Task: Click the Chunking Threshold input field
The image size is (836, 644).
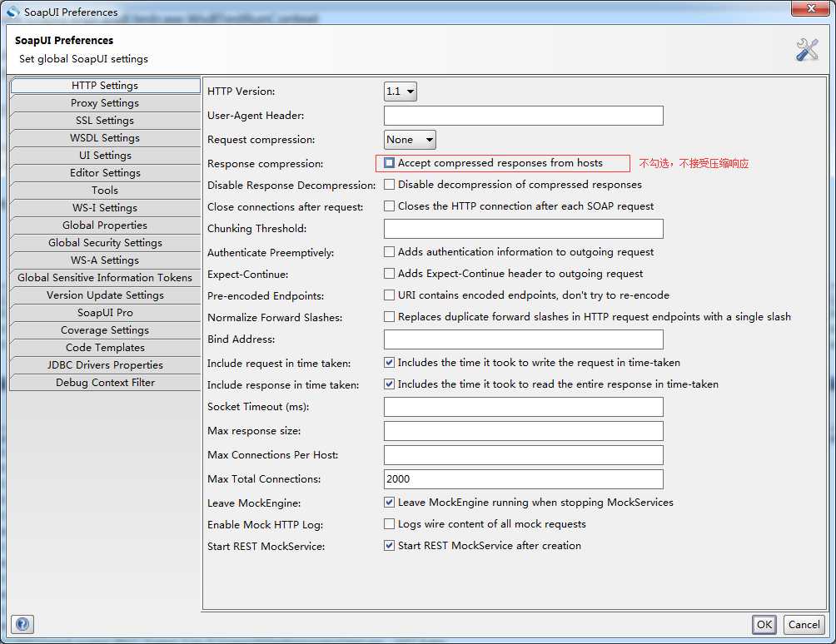Action: tap(524, 229)
